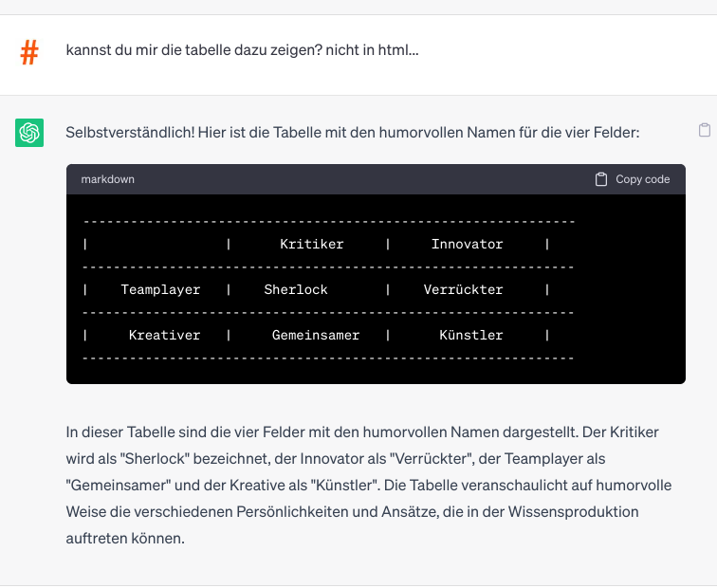This screenshot has height=588, width=717.
Task: Select "Teamplayer" row label in code block
Action: pos(160,289)
